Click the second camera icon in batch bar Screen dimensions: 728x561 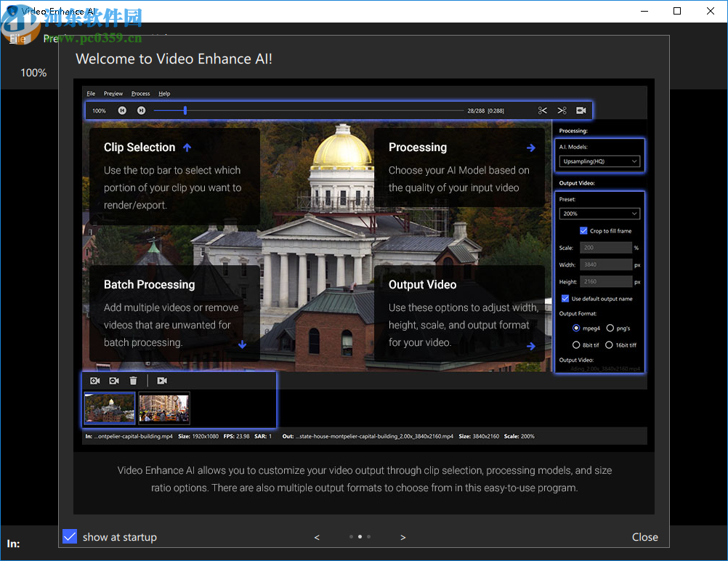coord(113,380)
